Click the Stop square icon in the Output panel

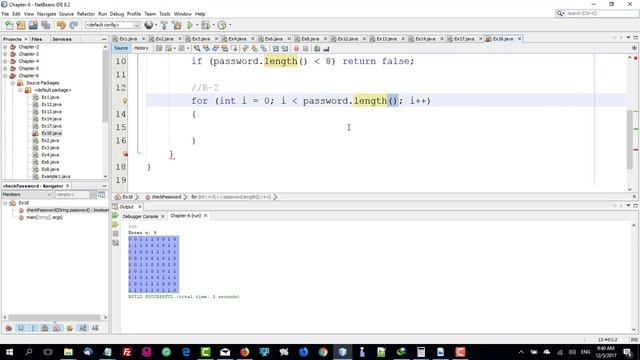(116, 233)
